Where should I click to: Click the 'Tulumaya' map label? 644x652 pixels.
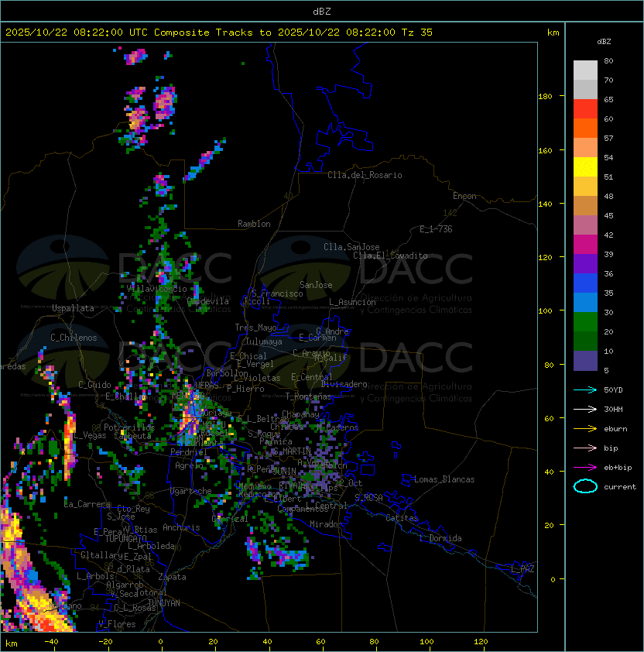click(264, 341)
